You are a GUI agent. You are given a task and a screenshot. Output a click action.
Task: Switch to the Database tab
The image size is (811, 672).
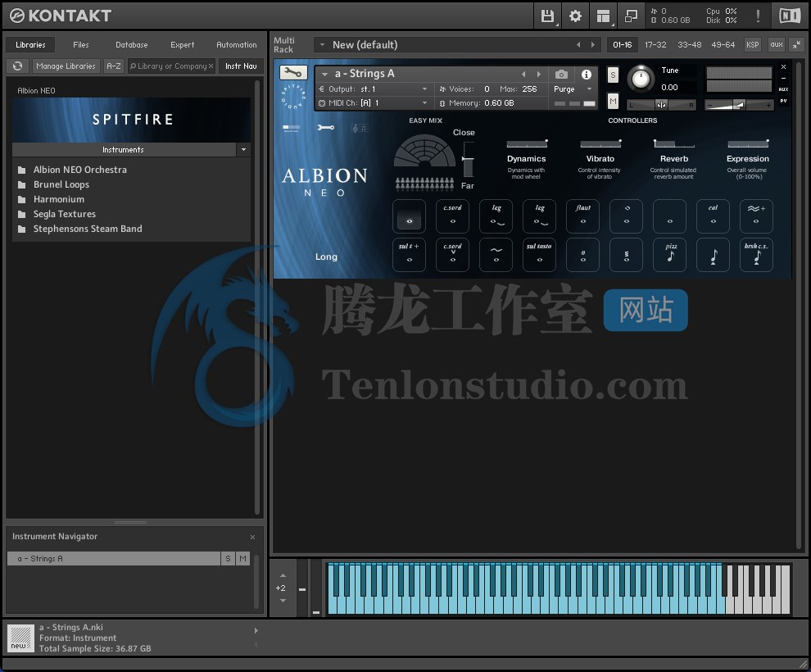131,45
